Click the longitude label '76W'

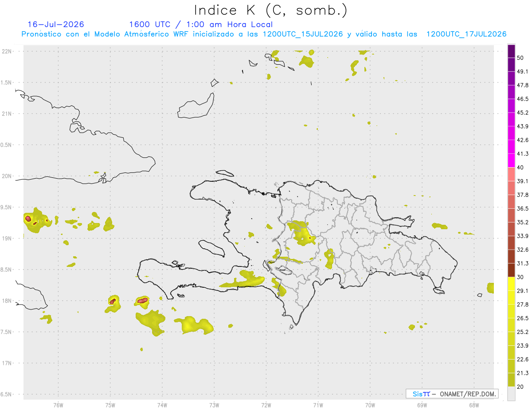click(58, 405)
